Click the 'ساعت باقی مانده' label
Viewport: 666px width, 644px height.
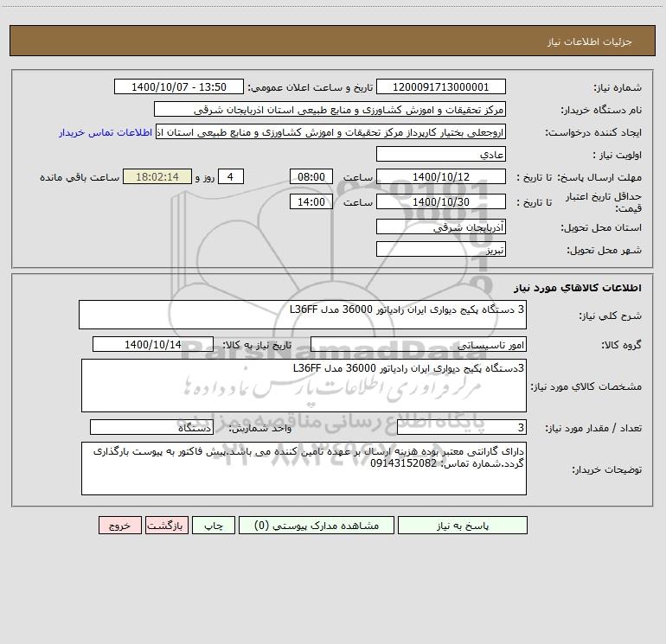pyautogui.click(x=80, y=177)
